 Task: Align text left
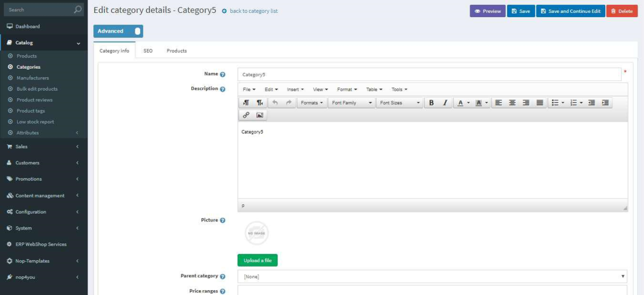tap(499, 102)
